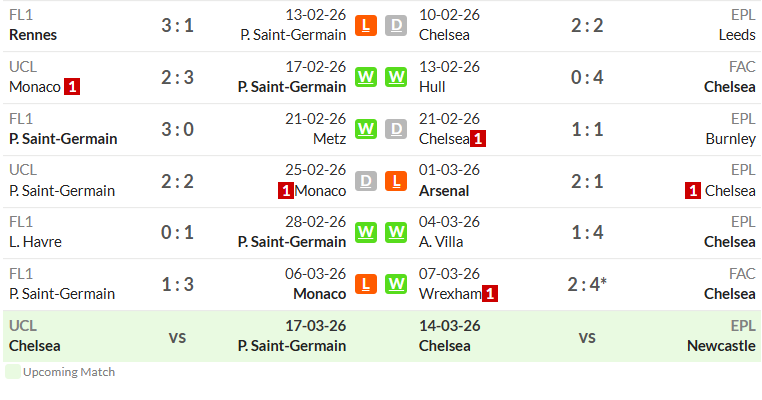This screenshot has height=400, width=762.
Task: Click the green W badge for Hull vs Chelsea
Action: point(396,77)
